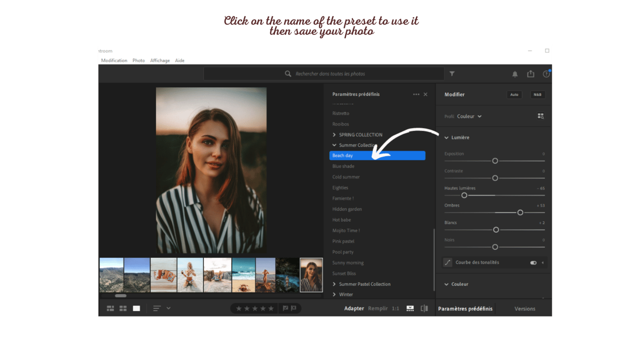Open the Photo menu
644x342 pixels.
139,60
